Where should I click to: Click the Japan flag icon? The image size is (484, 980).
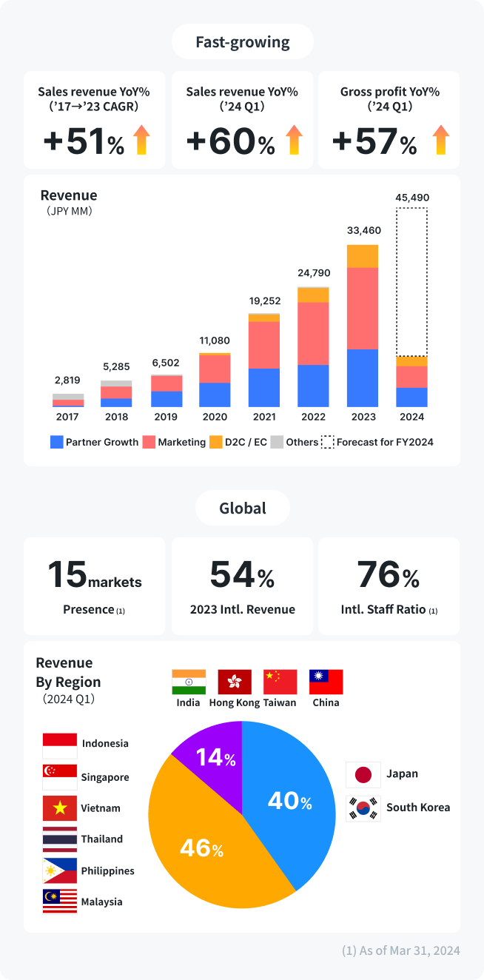363,774
